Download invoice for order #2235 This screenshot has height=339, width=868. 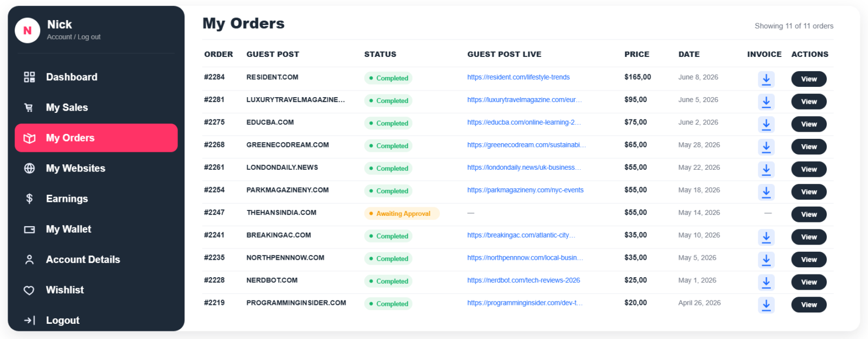tap(766, 260)
